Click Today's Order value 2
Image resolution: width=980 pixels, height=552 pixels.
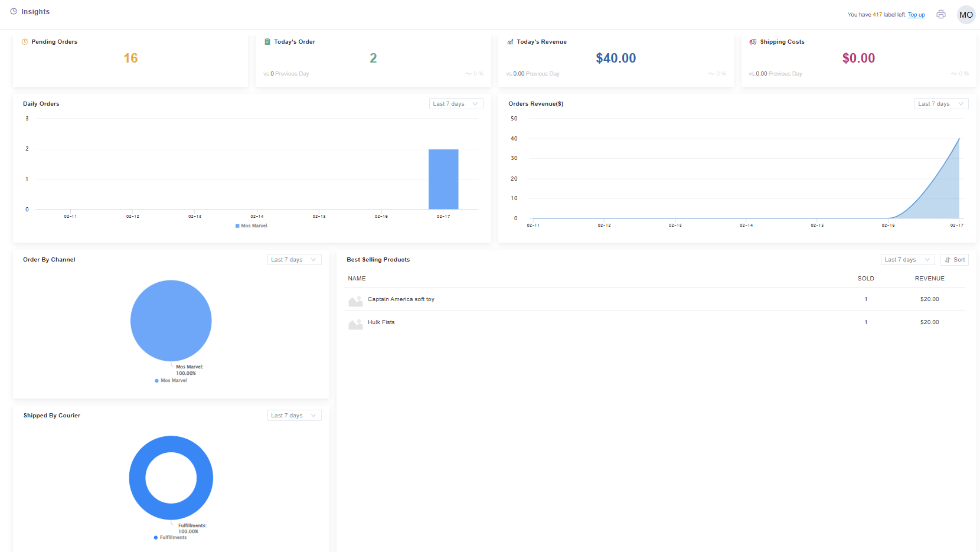click(x=373, y=58)
